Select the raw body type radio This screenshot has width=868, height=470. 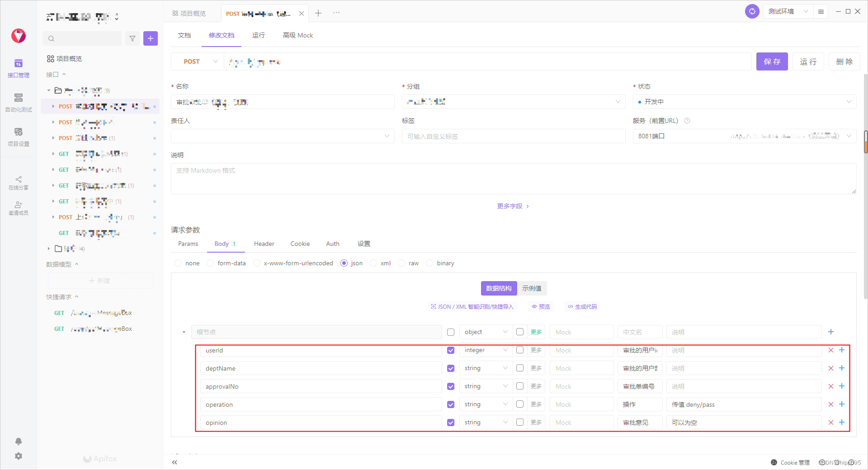pos(401,263)
